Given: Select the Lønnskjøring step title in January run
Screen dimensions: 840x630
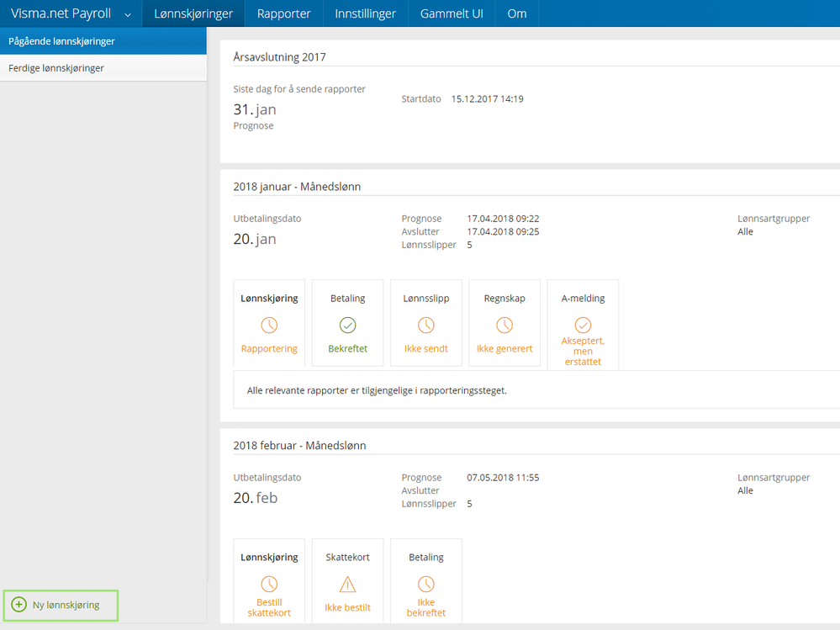Looking at the screenshot, I should [269, 299].
